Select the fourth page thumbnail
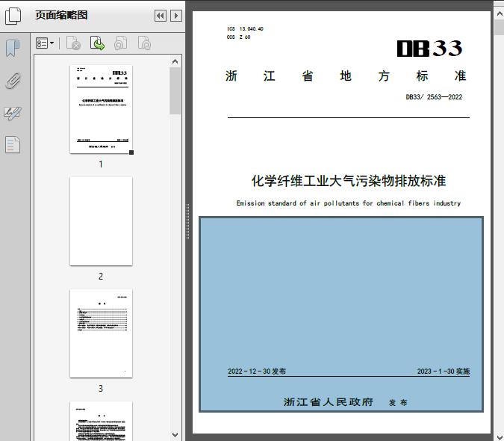 tap(101, 421)
